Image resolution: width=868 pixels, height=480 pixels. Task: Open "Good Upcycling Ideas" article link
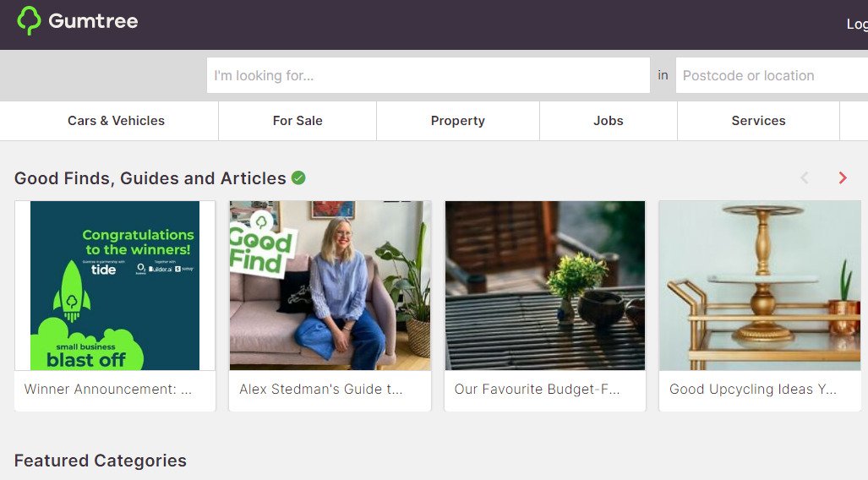[x=753, y=390]
